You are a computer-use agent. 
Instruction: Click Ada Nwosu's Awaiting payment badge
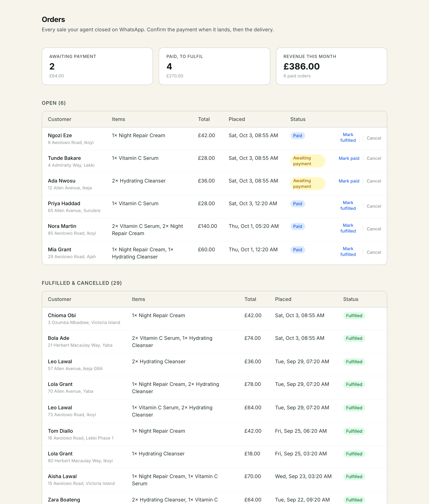[308, 184]
